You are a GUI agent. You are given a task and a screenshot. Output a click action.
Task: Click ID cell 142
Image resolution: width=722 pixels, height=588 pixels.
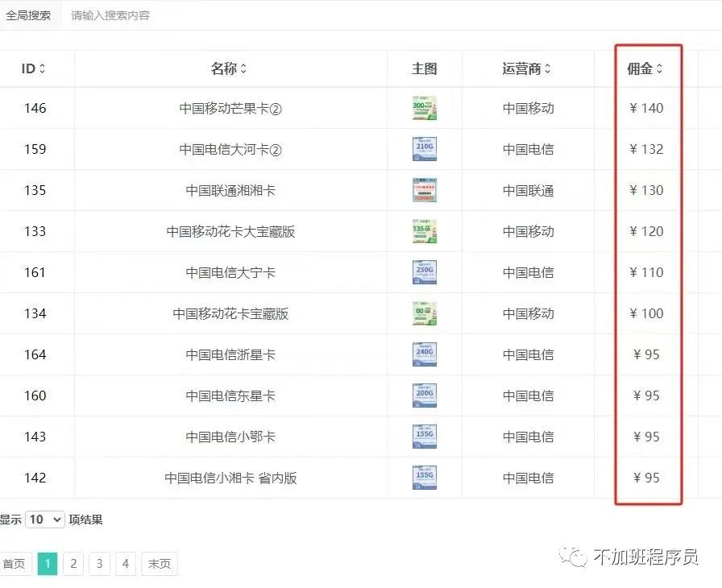coord(35,478)
